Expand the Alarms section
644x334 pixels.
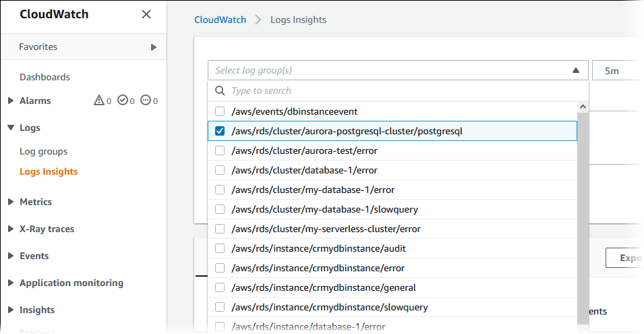click(x=11, y=101)
